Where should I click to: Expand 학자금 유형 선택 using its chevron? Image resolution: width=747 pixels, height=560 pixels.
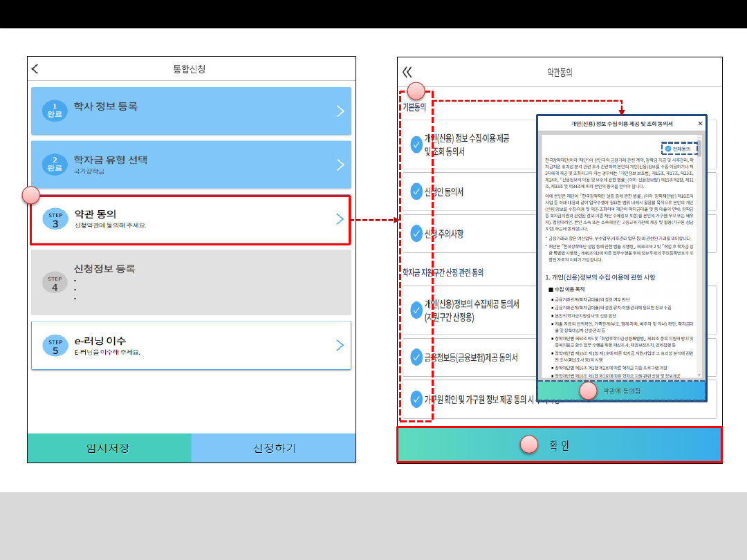click(340, 165)
